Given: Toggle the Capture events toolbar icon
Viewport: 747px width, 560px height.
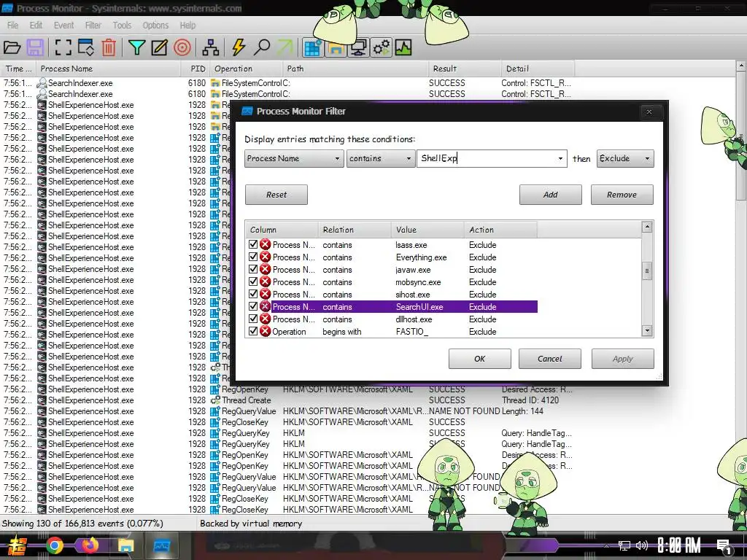Looking at the screenshot, I should pyautogui.click(x=63, y=47).
